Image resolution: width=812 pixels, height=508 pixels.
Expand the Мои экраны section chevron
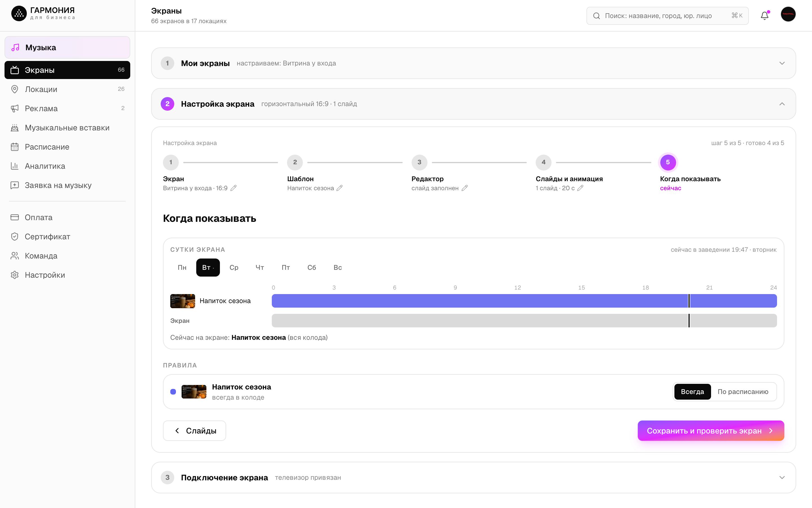point(782,63)
